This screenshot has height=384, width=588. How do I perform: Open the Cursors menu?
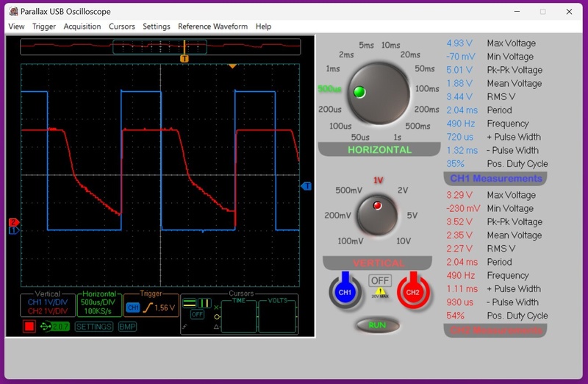coord(122,26)
